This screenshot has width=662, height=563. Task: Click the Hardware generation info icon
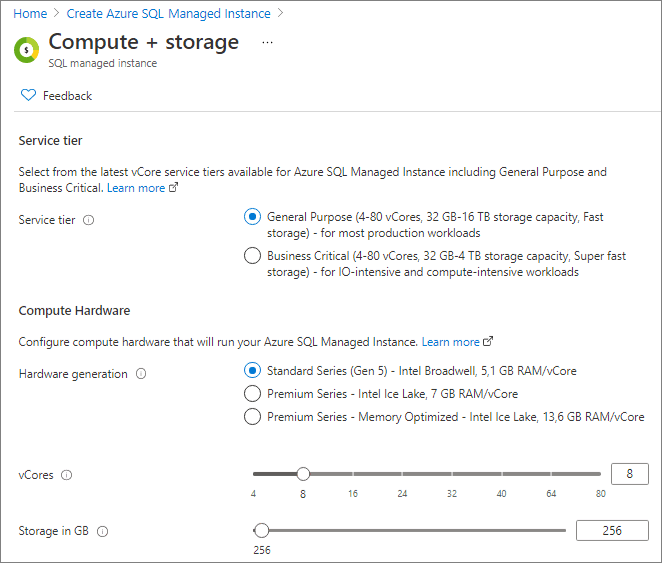pyautogui.click(x=140, y=374)
